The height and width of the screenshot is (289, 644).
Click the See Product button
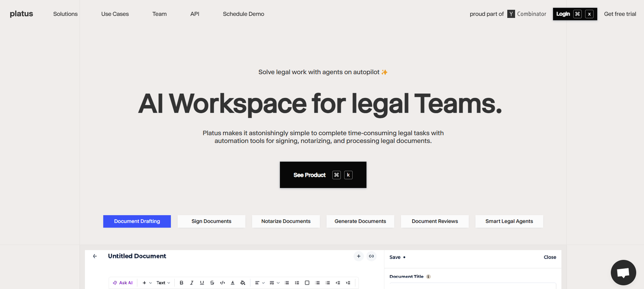point(323,175)
